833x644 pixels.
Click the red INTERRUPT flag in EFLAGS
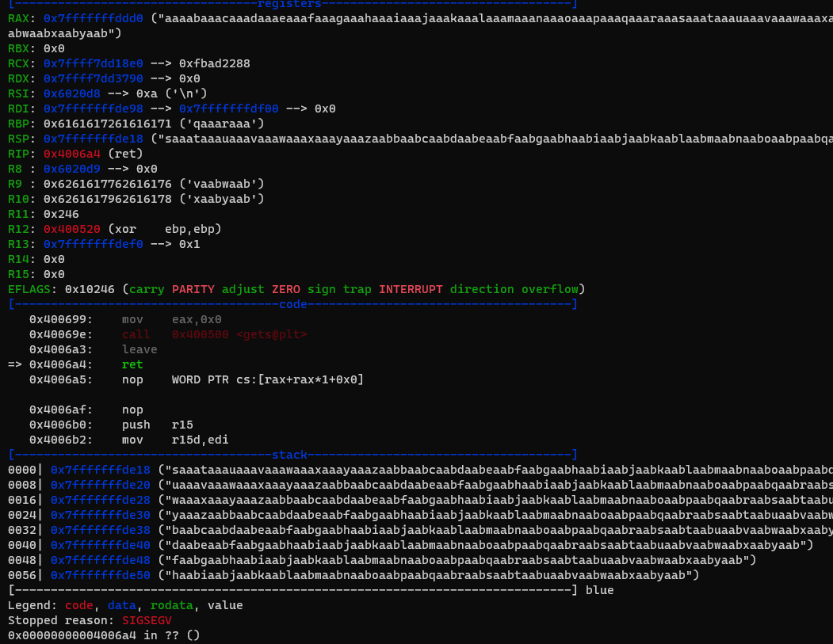pyautogui.click(x=411, y=290)
